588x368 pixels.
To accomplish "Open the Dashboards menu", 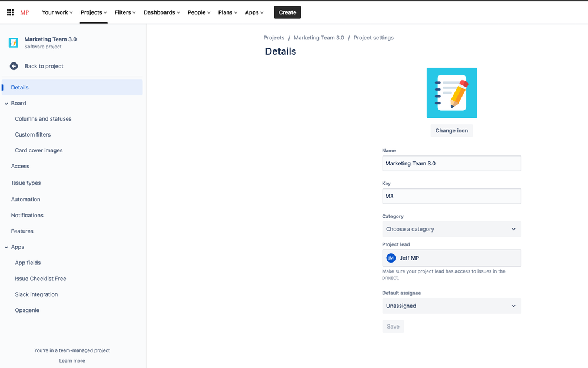I will (161, 12).
